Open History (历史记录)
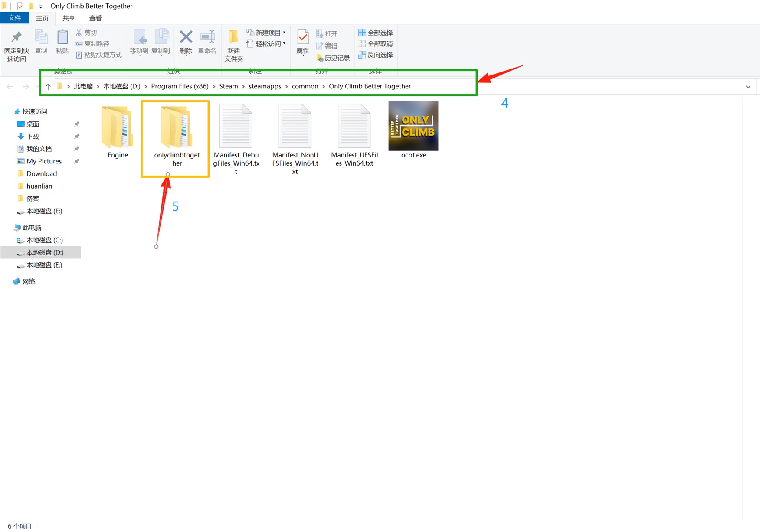The width and height of the screenshot is (760, 532). coord(333,58)
